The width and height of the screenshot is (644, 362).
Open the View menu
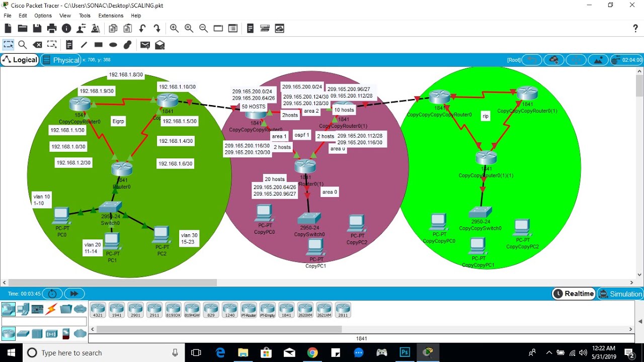coord(65,16)
